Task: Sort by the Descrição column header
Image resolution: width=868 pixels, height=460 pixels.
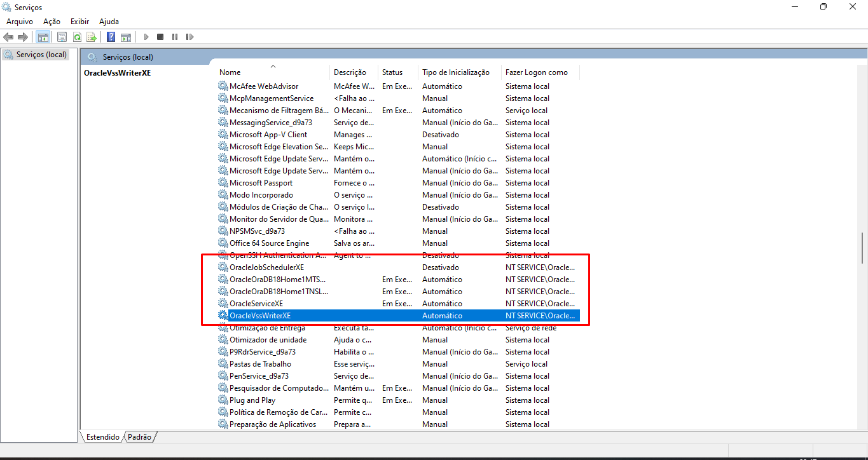Action: point(354,72)
